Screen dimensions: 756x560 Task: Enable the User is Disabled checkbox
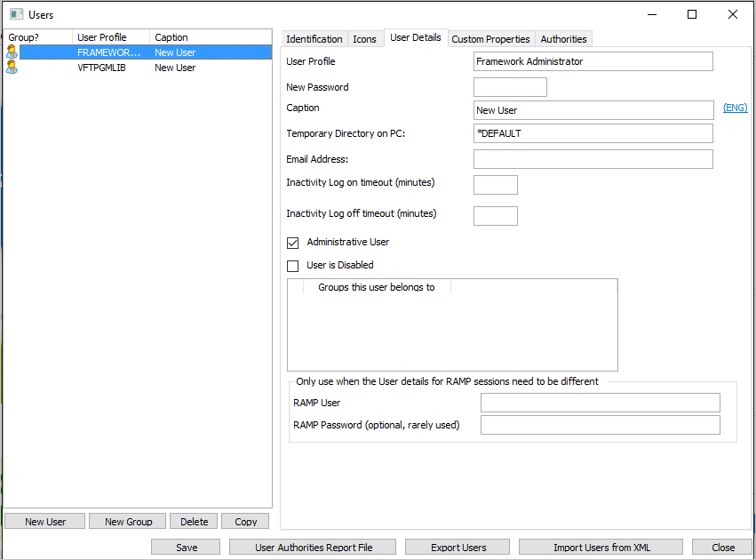pos(292,266)
